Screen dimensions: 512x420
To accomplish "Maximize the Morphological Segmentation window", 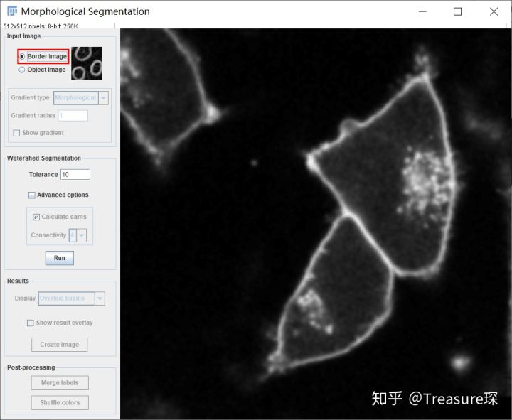I will pos(457,11).
